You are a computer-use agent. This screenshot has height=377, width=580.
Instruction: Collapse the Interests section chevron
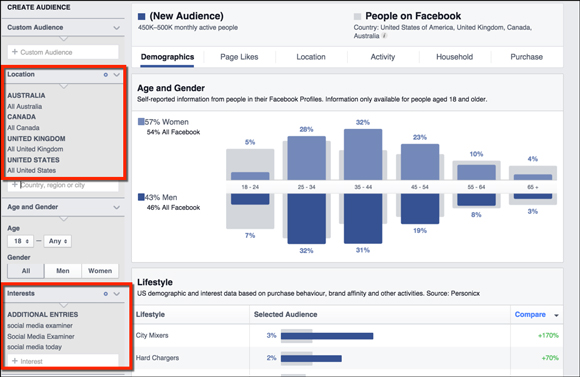pos(117,294)
